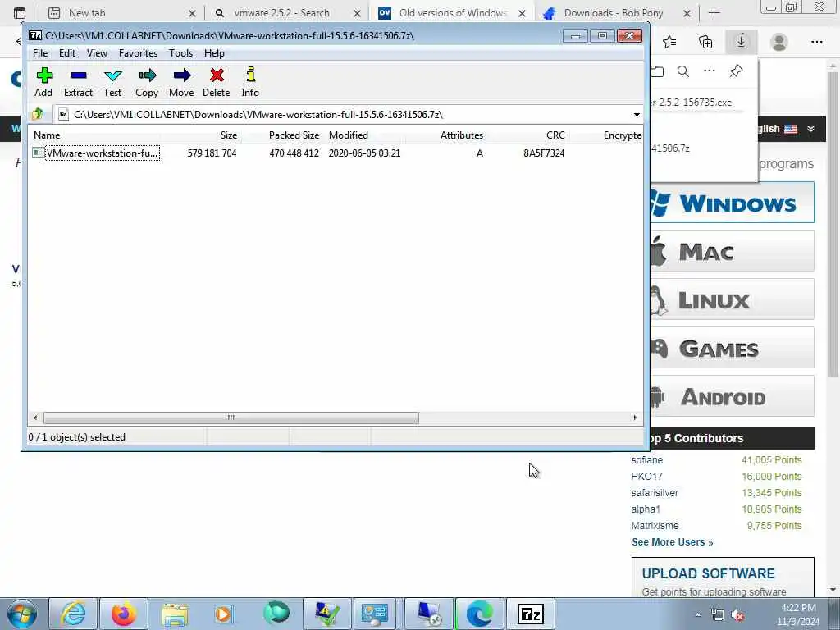The image size is (840, 630).
Task: Click the Windows category button on website
Action: 732,203
